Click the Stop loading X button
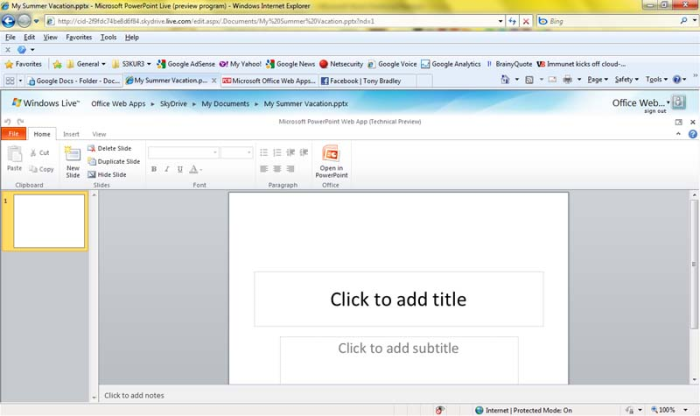The width and height of the screenshot is (700, 416). tap(526, 21)
